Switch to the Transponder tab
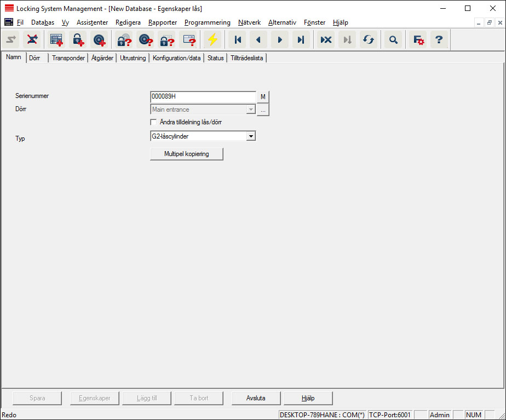 68,58
